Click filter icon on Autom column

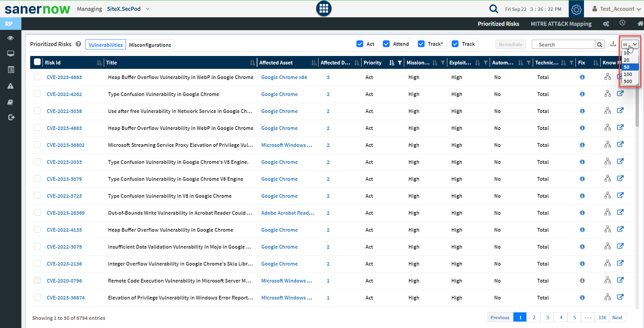(x=529, y=63)
